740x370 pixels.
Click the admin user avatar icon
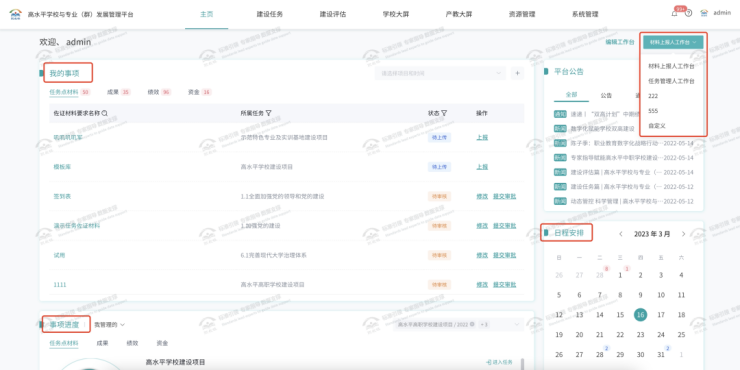[x=704, y=13]
